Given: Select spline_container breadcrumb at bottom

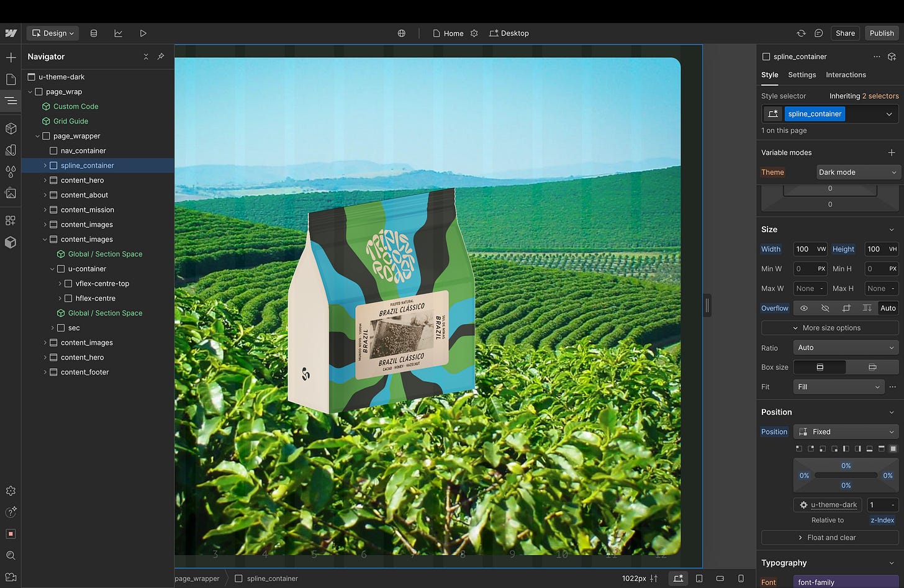Looking at the screenshot, I should 266,579.
